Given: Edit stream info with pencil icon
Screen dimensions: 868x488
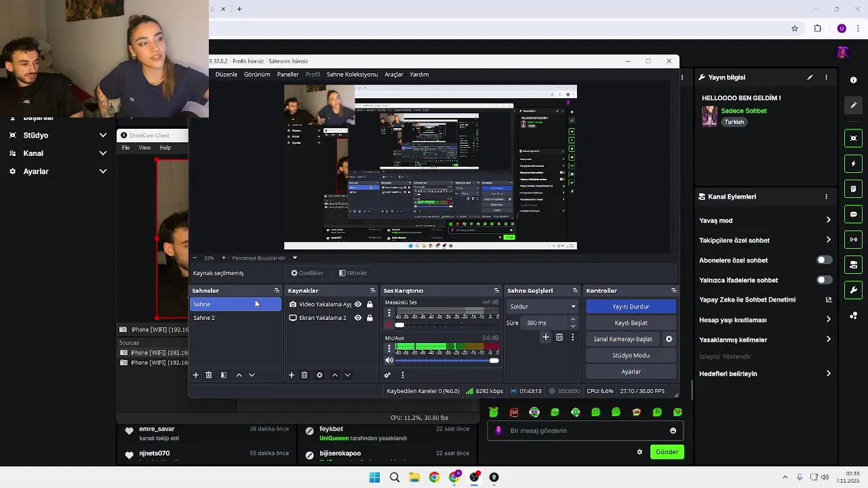Looking at the screenshot, I should (810, 77).
